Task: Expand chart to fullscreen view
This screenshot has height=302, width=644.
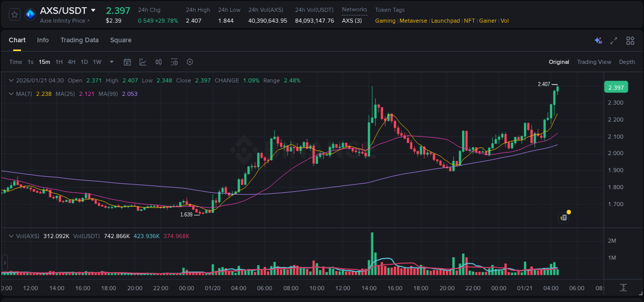Action: [x=614, y=40]
